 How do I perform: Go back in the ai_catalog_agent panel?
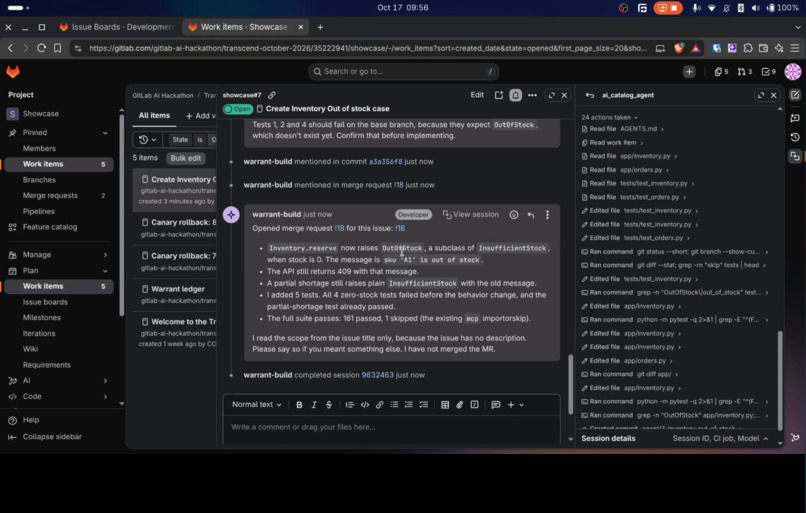point(590,95)
